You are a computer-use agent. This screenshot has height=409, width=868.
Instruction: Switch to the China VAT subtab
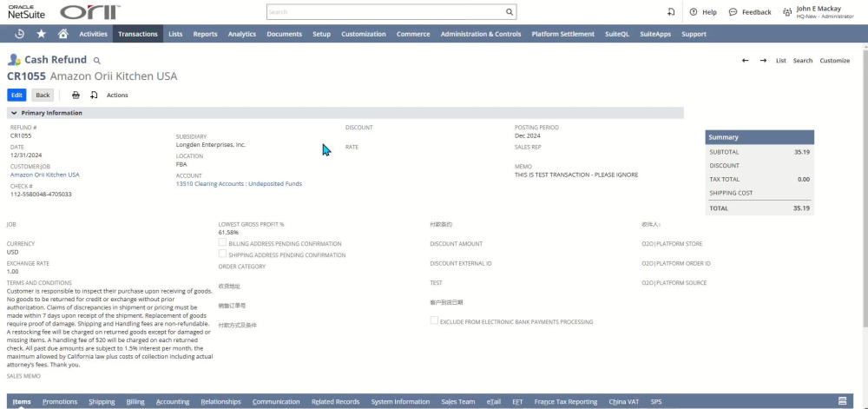tap(624, 402)
